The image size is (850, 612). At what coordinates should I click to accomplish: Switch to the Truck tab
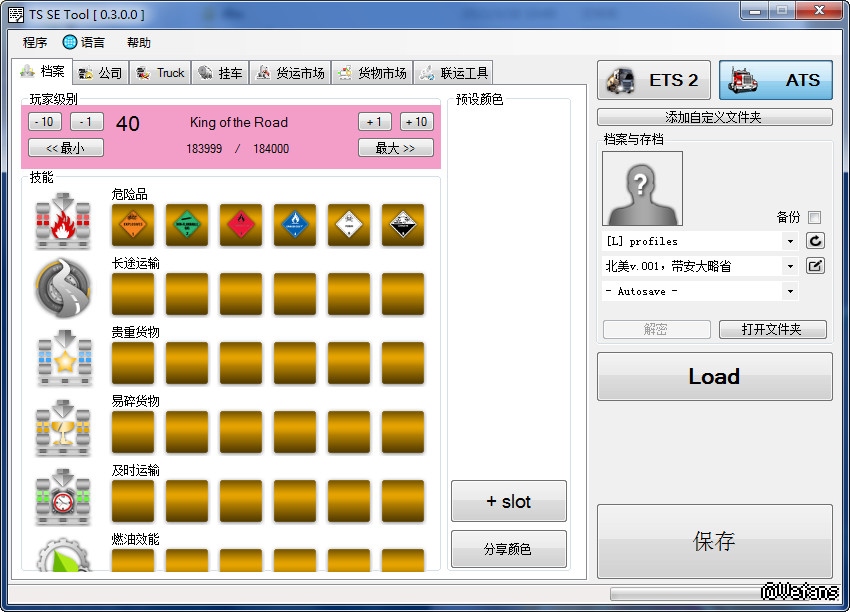click(x=160, y=73)
